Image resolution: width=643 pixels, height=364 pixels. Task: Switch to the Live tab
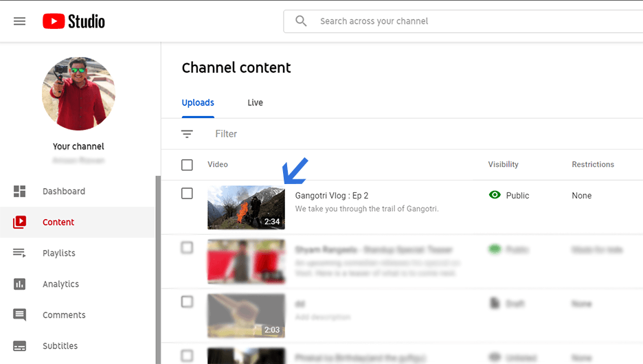(255, 103)
